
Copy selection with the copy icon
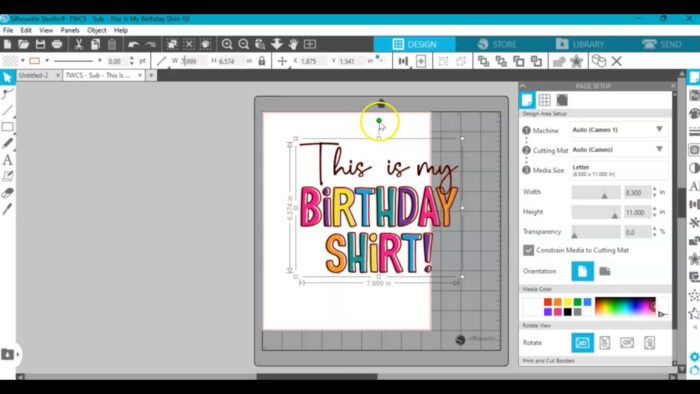95,44
